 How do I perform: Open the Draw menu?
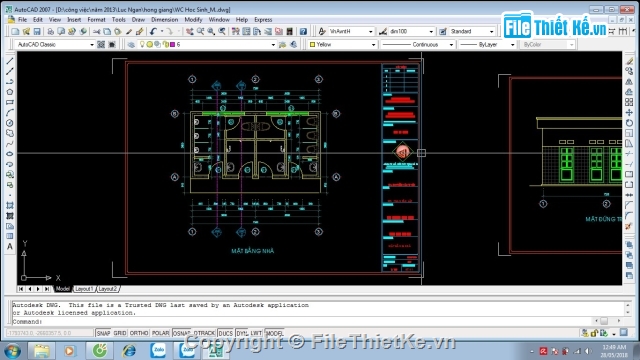pyautogui.click(x=138, y=20)
